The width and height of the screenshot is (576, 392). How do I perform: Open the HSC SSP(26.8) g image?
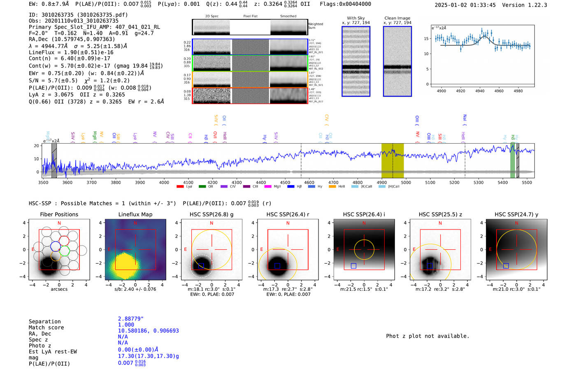click(x=211, y=250)
